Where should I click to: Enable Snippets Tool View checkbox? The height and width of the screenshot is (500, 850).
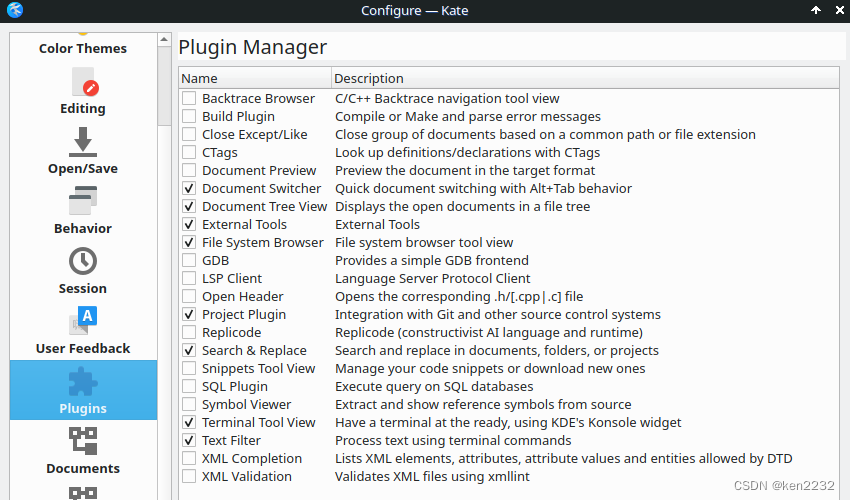(189, 368)
